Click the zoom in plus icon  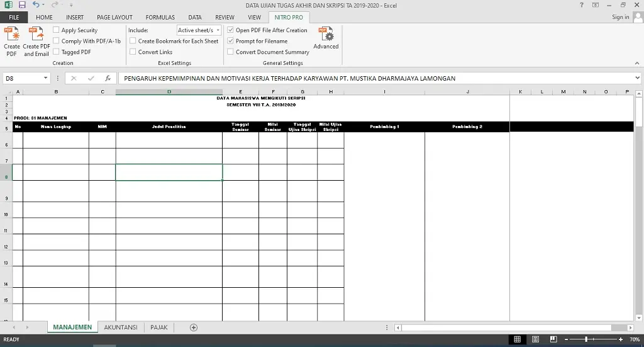[621, 339]
